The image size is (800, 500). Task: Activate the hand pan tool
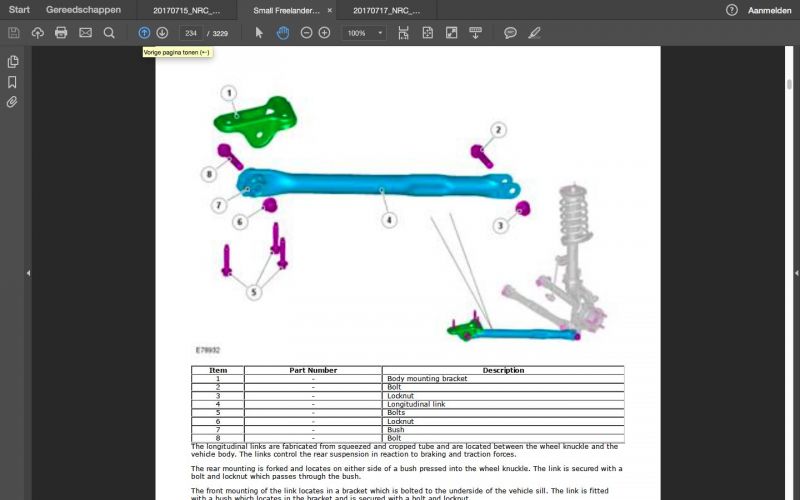pyautogui.click(x=283, y=33)
